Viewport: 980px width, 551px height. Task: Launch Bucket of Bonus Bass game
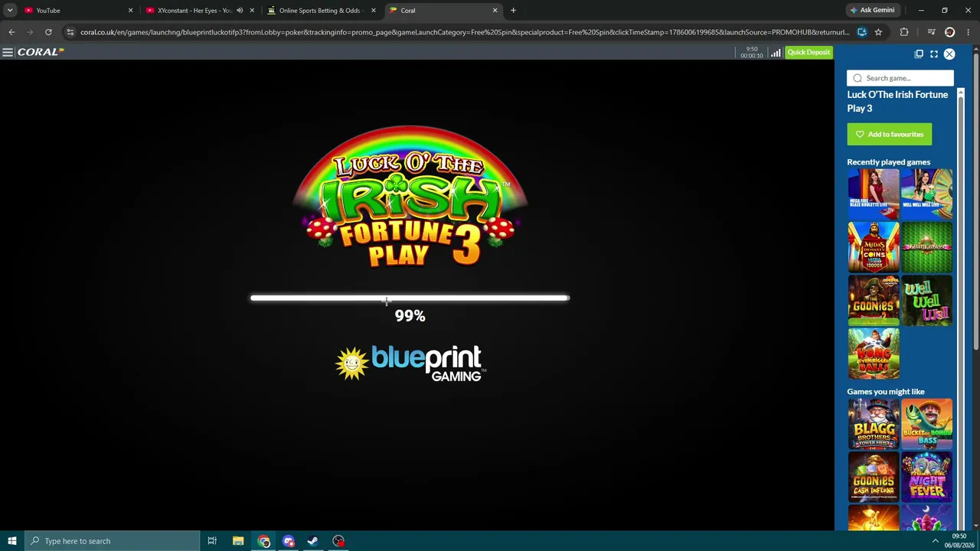pyautogui.click(x=927, y=423)
